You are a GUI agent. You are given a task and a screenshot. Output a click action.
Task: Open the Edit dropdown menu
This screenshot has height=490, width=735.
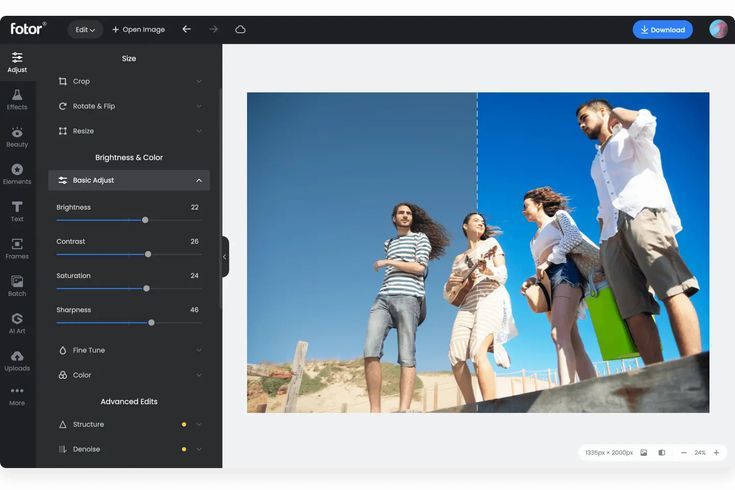(85, 30)
